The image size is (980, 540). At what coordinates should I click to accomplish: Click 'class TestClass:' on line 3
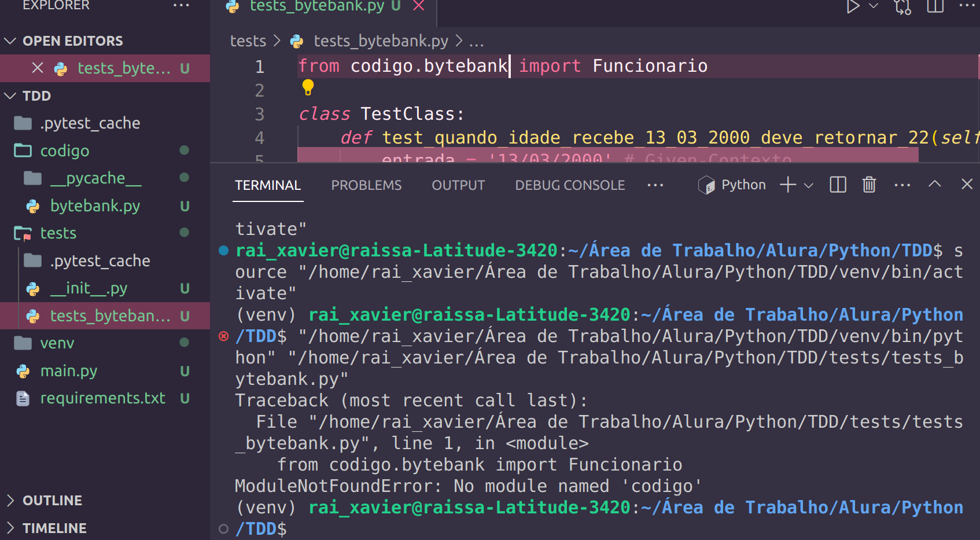(x=381, y=113)
